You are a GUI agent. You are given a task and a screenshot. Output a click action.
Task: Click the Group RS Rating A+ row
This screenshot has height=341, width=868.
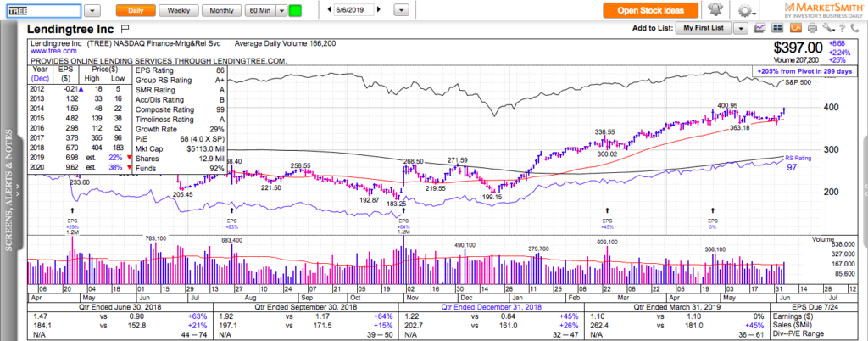click(x=180, y=81)
